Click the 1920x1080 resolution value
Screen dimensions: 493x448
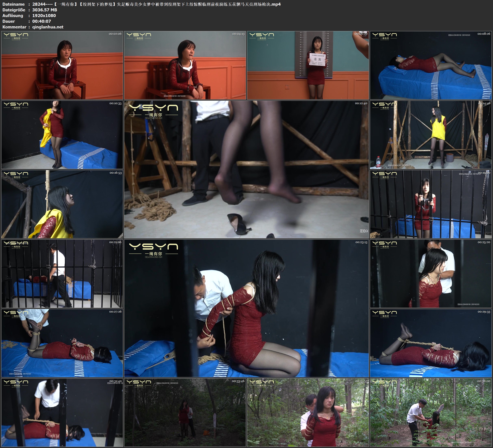point(44,15)
